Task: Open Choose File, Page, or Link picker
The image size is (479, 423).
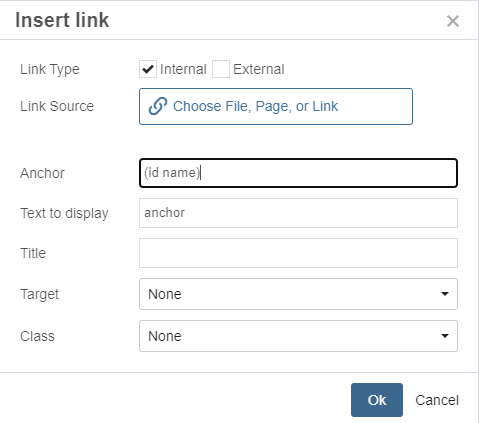Action: [x=276, y=106]
